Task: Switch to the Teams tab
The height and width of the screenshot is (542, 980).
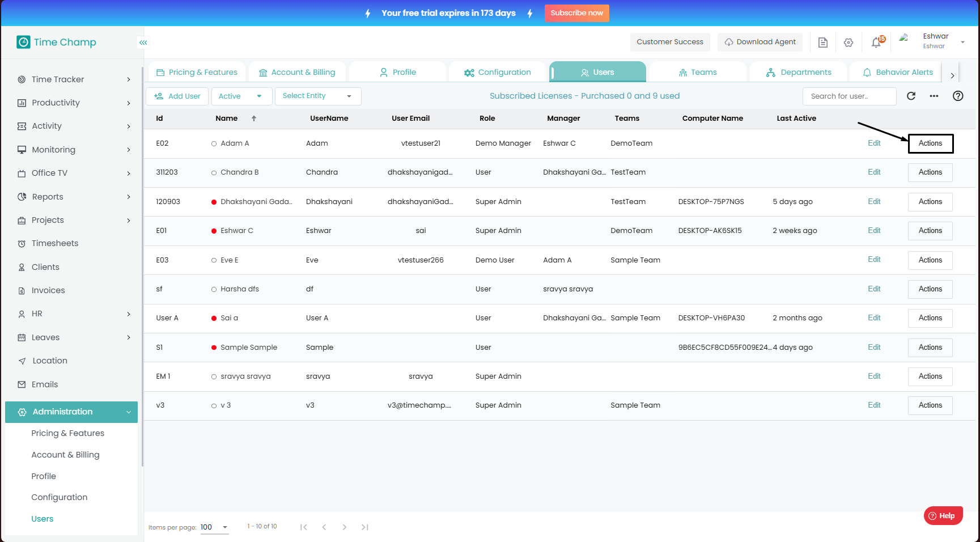Action: click(698, 73)
